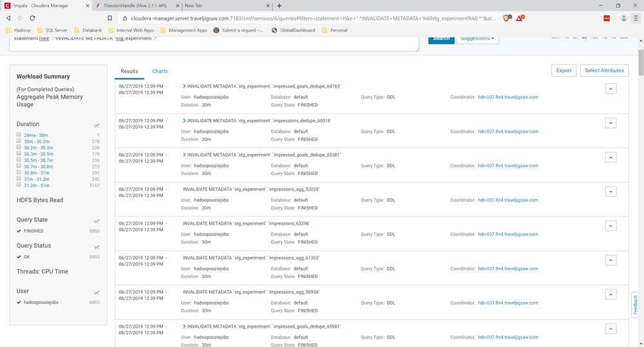Show Duration chart icon
644x347 pixels.
(x=97, y=126)
